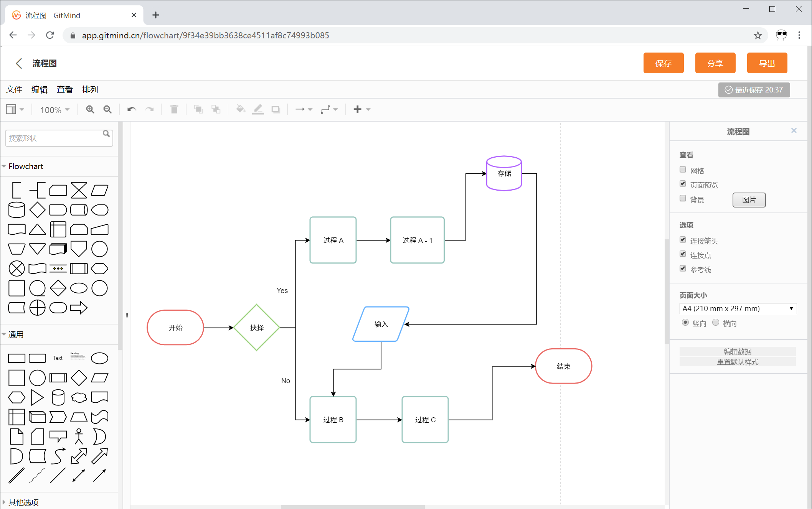Viewport: 812px width, 509px height.
Task: Click the undo arrow icon
Action: click(x=132, y=110)
